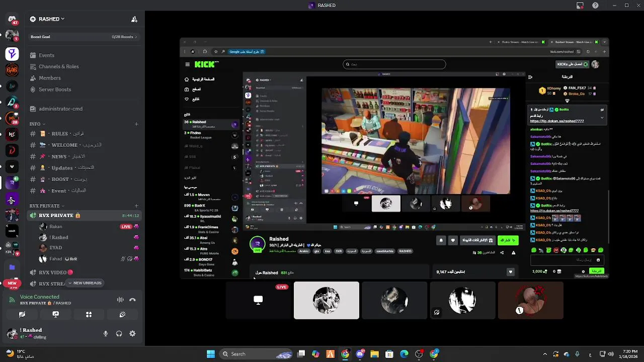Open the WELCOME text channel

(x=84, y=145)
